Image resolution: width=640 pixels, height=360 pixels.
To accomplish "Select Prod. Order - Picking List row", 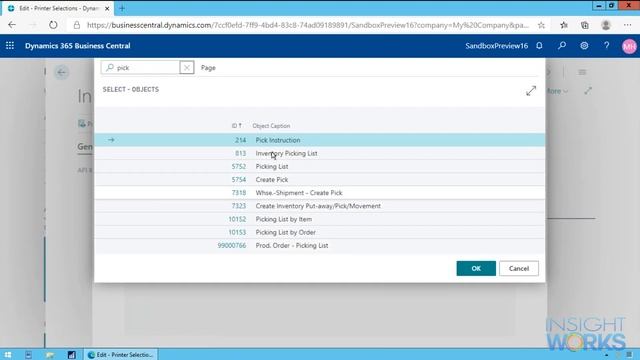I will (x=320, y=245).
